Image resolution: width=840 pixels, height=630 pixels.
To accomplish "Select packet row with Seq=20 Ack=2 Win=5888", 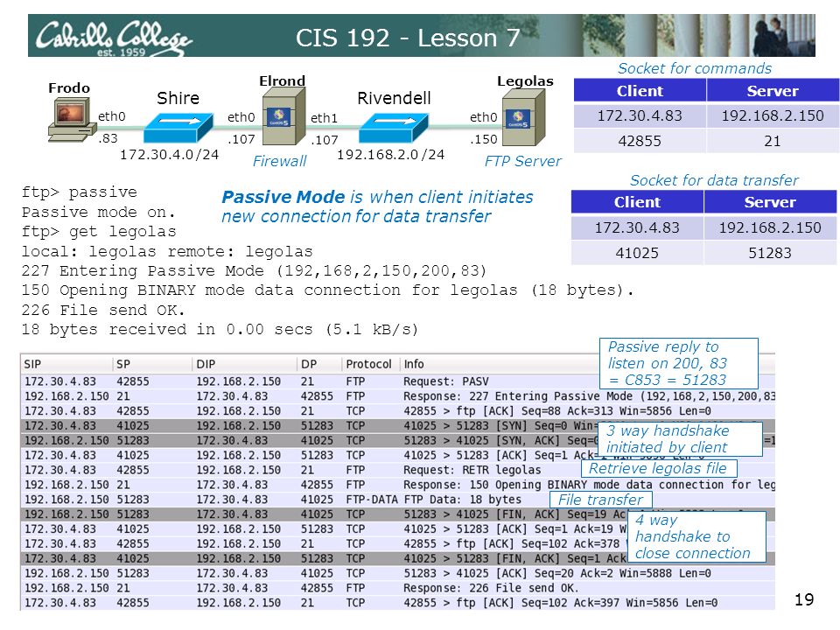I will click(397, 573).
